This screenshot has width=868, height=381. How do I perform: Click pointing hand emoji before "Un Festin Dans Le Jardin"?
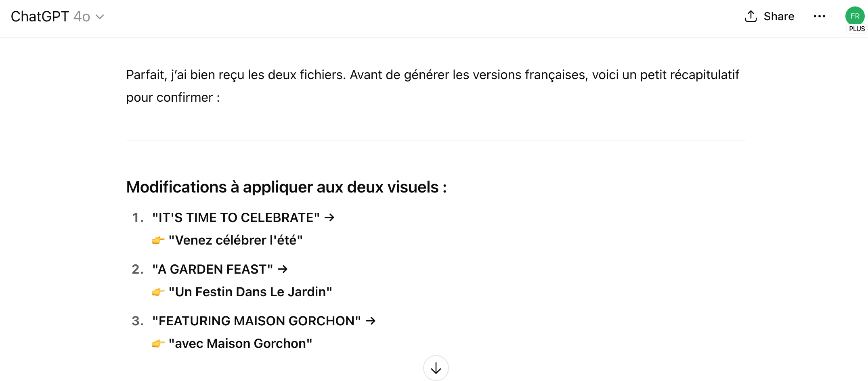pos(158,292)
